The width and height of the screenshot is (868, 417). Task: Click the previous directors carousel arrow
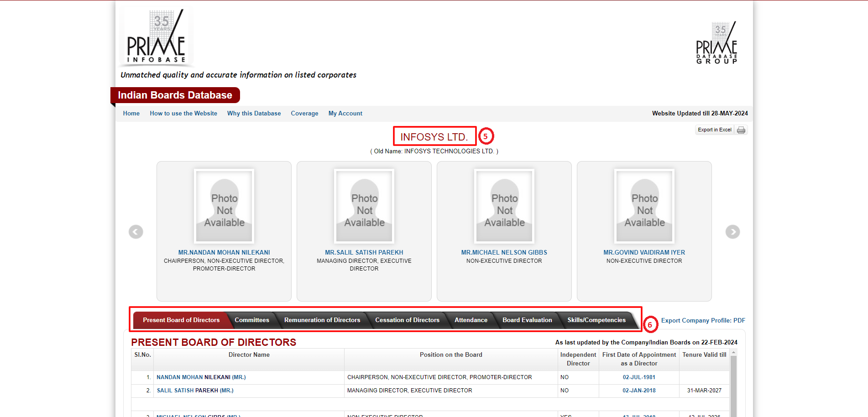[x=136, y=232]
